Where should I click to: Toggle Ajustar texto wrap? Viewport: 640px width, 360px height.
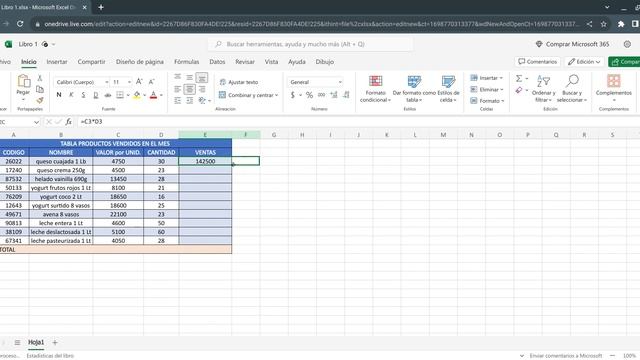tap(239, 82)
